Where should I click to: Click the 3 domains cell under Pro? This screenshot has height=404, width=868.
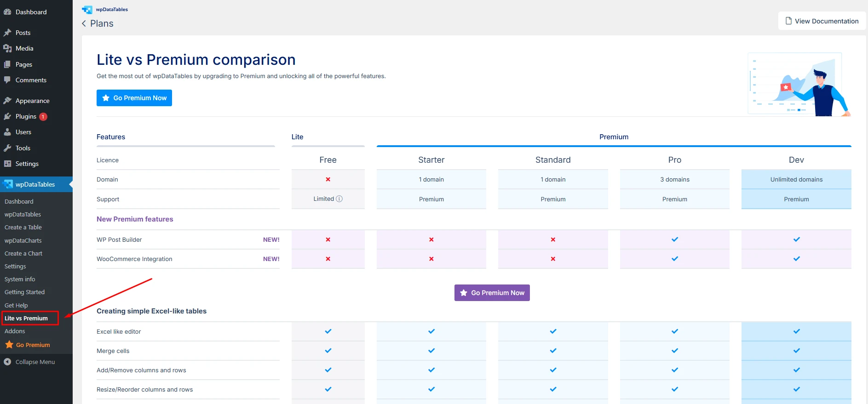point(675,179)
